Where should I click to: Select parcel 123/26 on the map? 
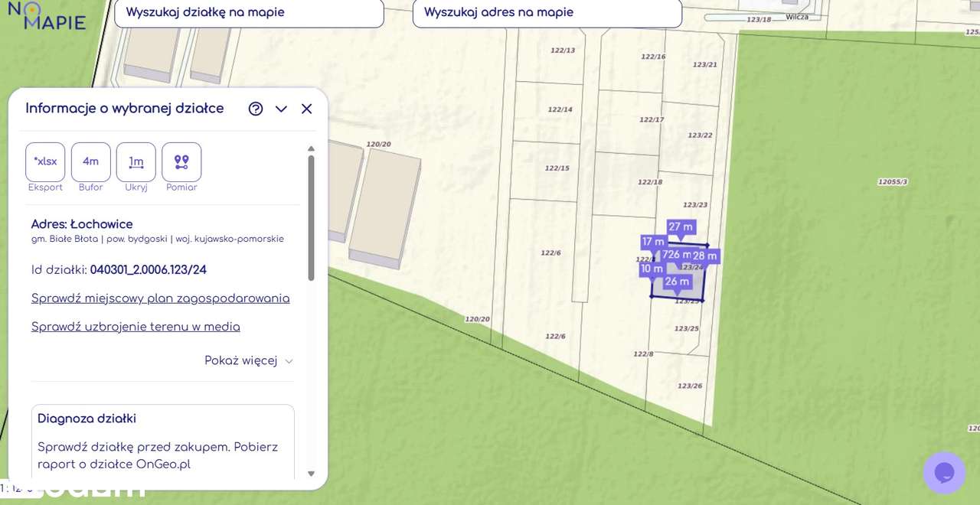click(x=689, y=386)
